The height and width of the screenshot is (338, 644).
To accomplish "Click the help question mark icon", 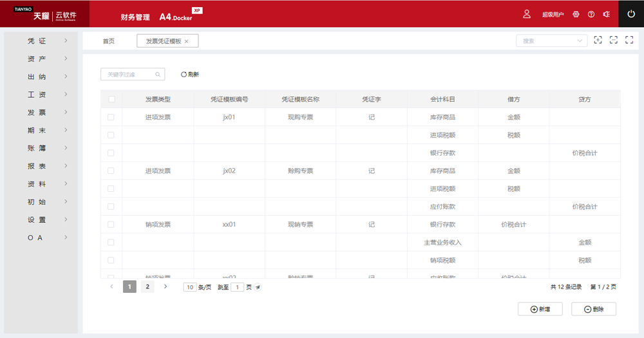I will click(591, 14).
